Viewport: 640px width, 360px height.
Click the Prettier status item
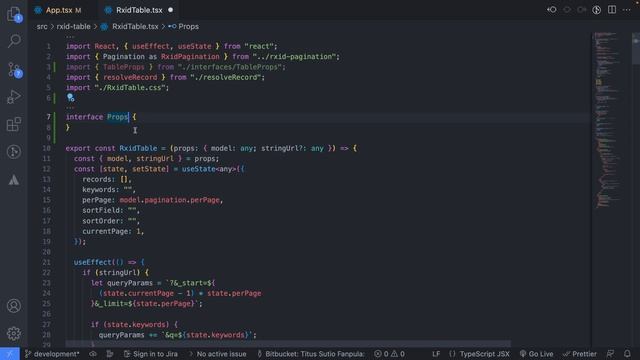click(x=580, y=354)
